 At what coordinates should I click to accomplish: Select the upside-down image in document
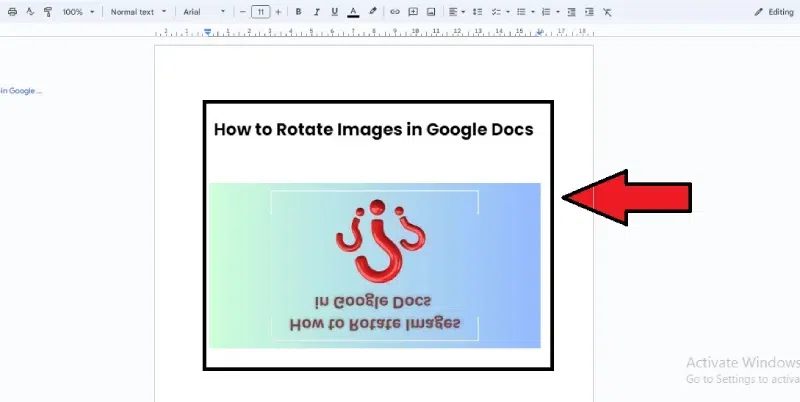click(x=374, y=265)
